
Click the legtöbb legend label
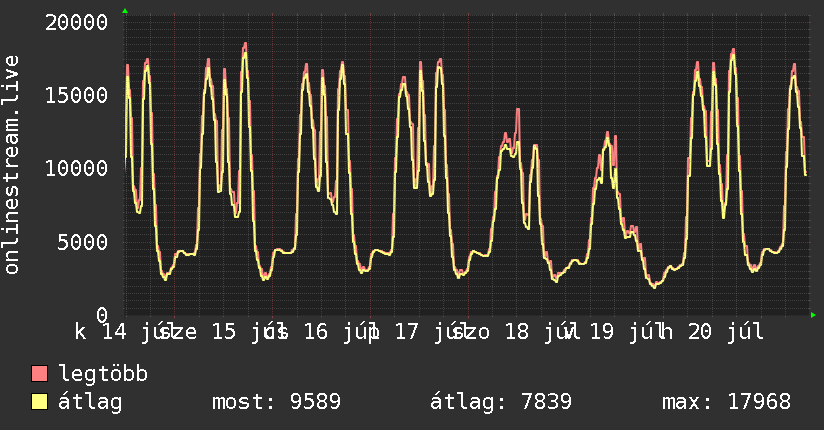point(103,373)
